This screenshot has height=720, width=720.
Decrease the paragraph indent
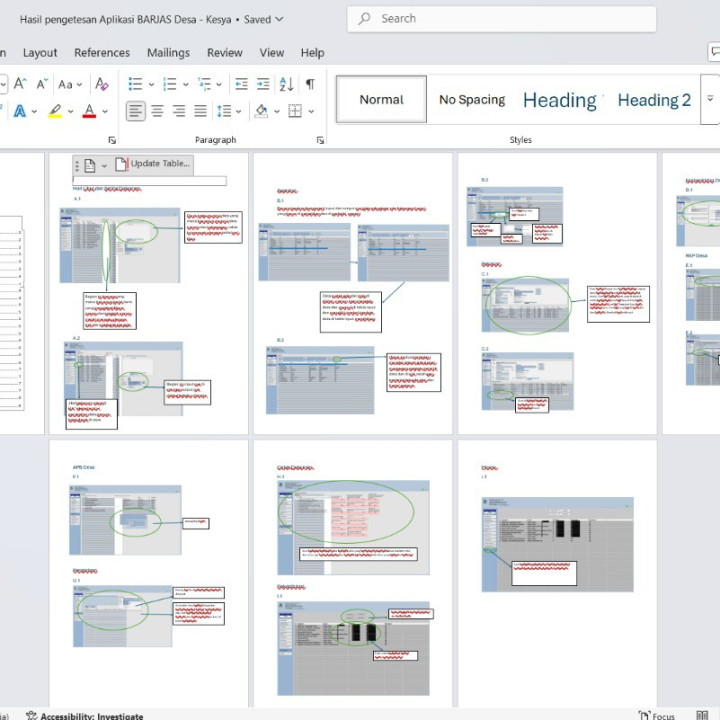[241, 84]
